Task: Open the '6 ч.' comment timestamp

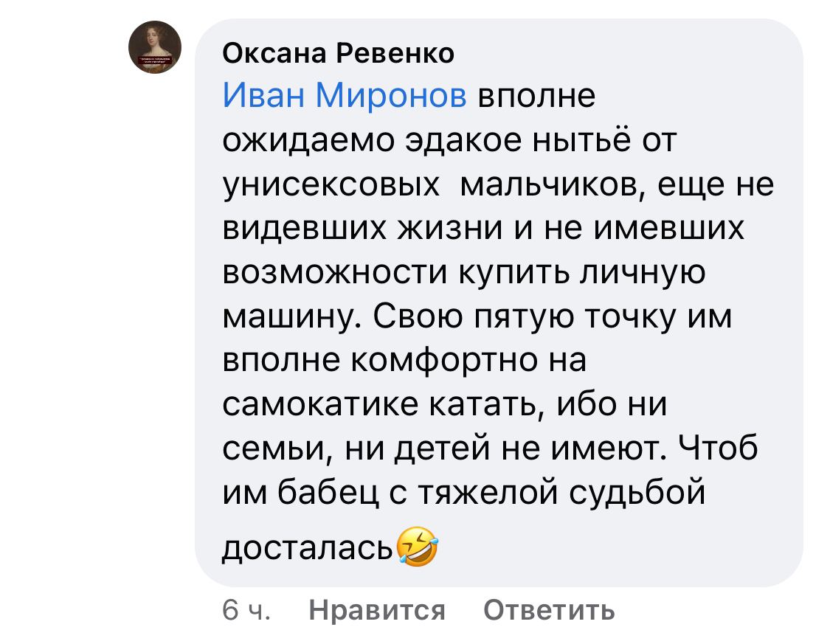Action: 245,610
